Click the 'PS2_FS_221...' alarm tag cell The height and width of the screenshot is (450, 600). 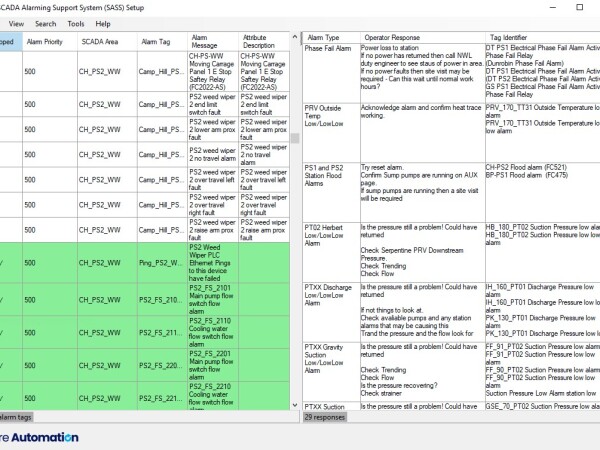[162, 396]
